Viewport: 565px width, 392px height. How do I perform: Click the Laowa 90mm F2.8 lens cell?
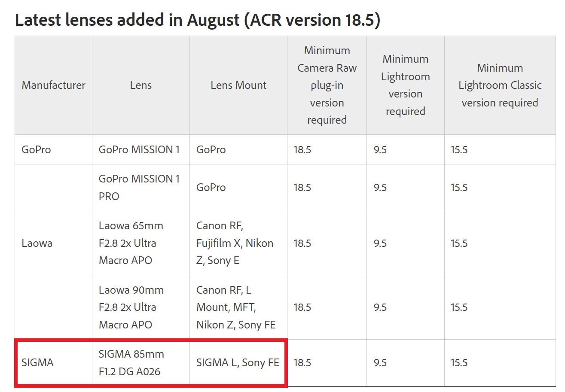point(141,307)
